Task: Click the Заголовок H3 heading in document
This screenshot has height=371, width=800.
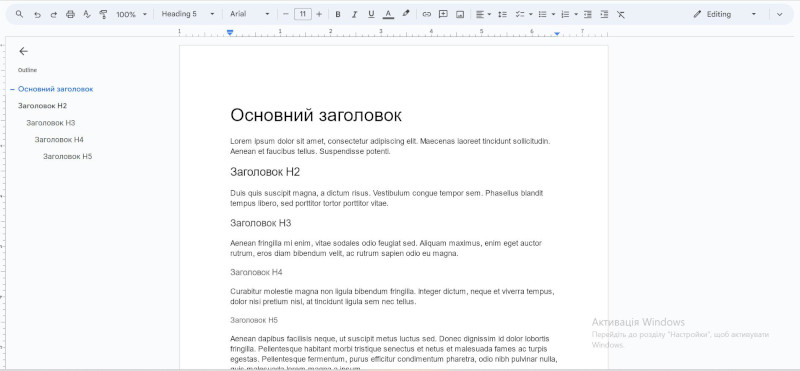Action: click(261, 223)
